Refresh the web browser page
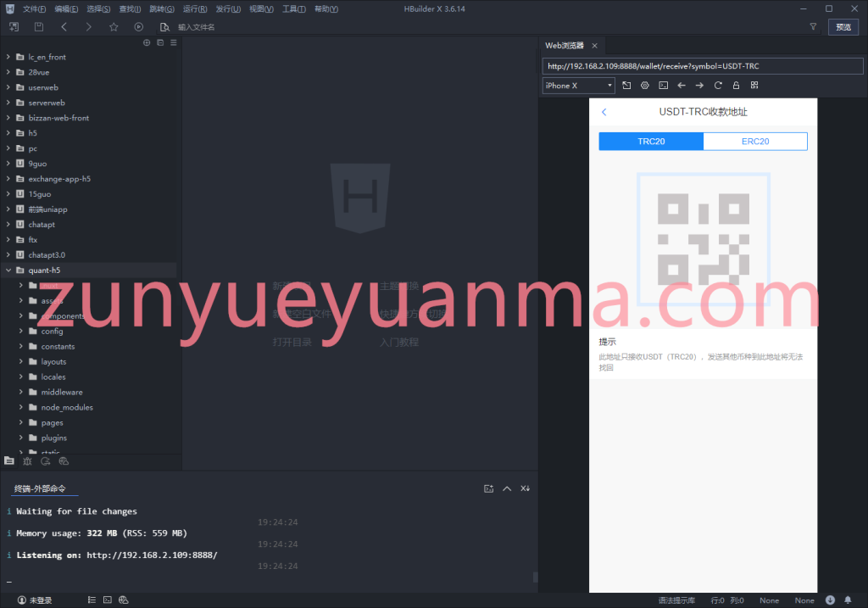Image resolution: width=868 pixels, height=608 pixels. 718,86
